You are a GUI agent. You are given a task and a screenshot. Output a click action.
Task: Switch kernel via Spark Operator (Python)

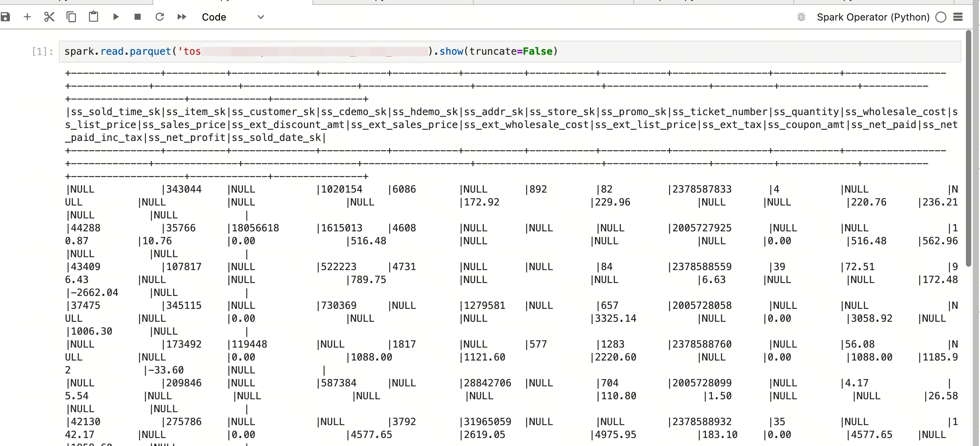873,17
